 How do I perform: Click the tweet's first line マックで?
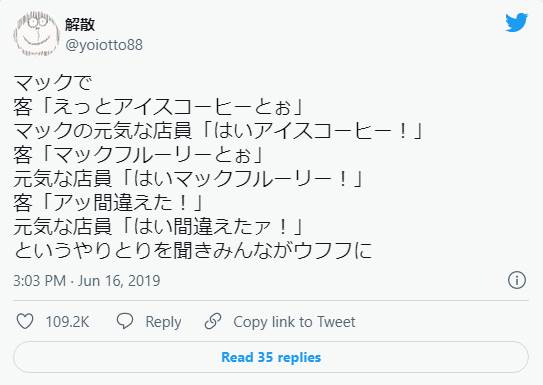click(53, 82)
